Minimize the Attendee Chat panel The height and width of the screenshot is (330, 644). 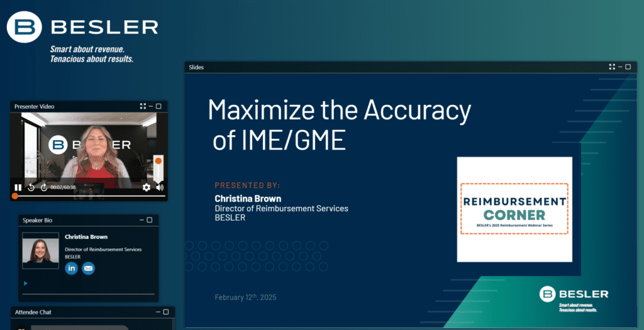point(158,312)
